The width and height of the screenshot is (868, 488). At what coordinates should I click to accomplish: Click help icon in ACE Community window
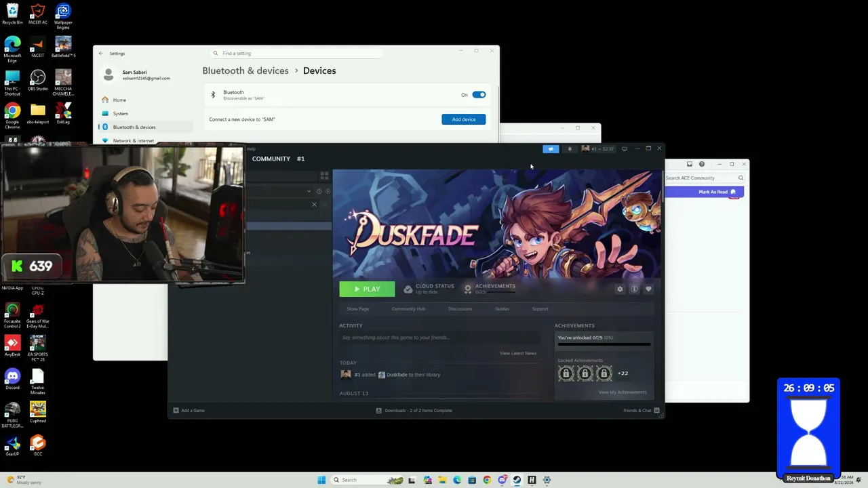[x=702, y=164]
